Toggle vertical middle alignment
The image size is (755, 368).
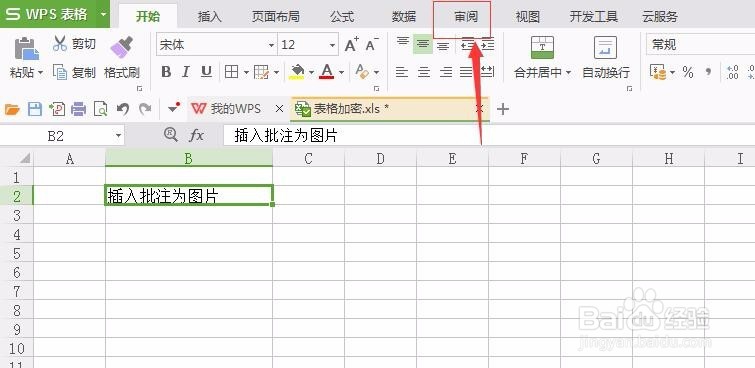[423, 45]
